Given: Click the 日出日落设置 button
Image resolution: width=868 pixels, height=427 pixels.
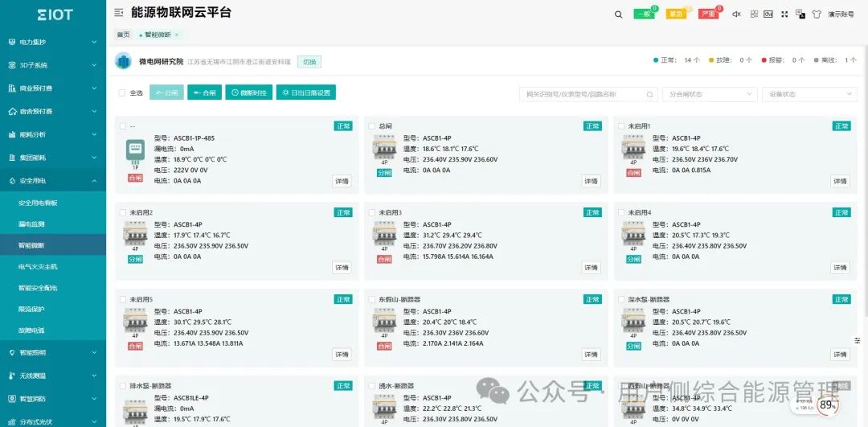Looking at the screenshot, I should [x=306, y=92].
